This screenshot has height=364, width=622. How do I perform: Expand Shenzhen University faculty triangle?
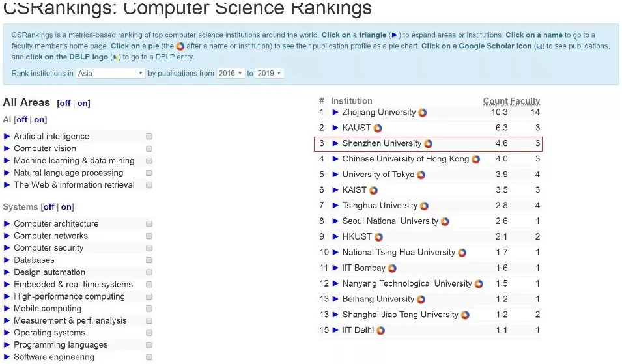[335, 143]
